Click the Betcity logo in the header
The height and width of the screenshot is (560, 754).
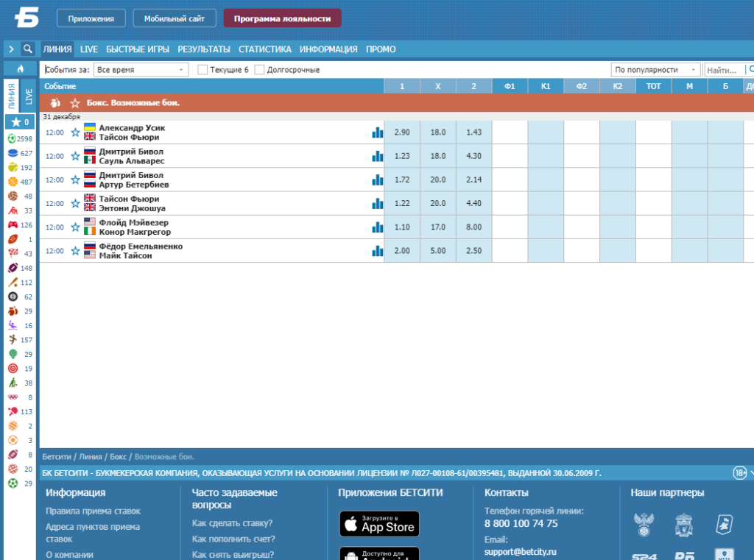pos(27,18)
